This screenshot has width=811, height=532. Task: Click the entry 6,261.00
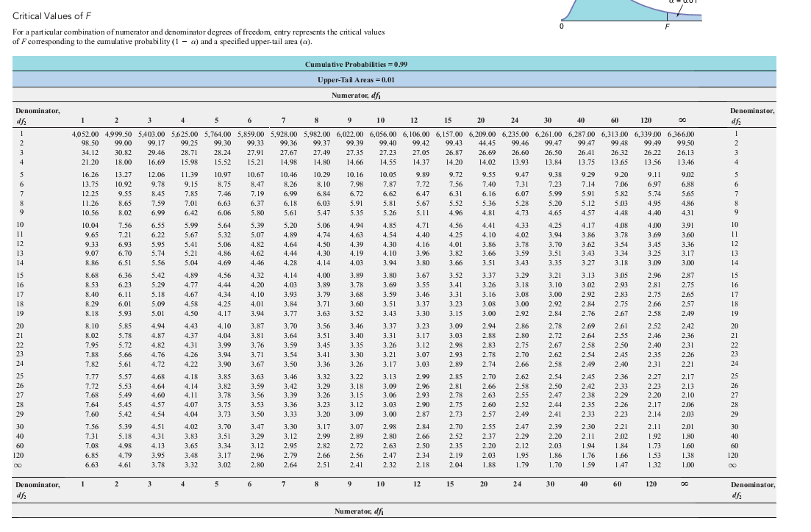coord(549,134)
